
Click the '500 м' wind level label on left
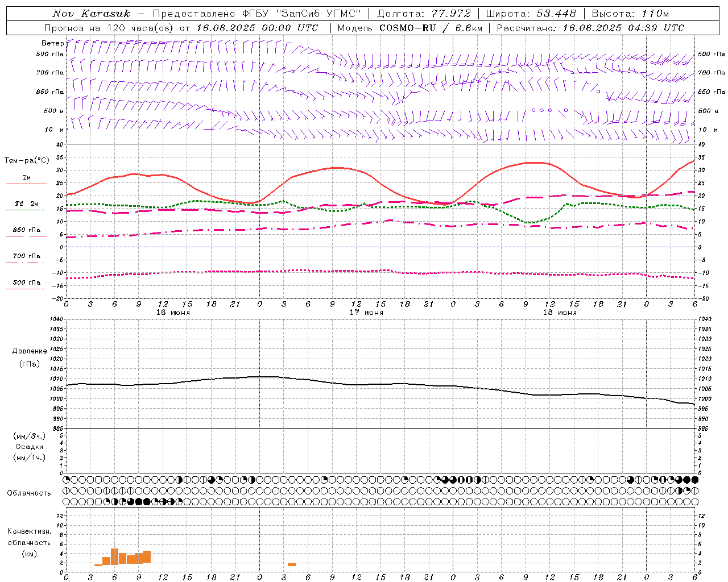click(x=54, y=111)
